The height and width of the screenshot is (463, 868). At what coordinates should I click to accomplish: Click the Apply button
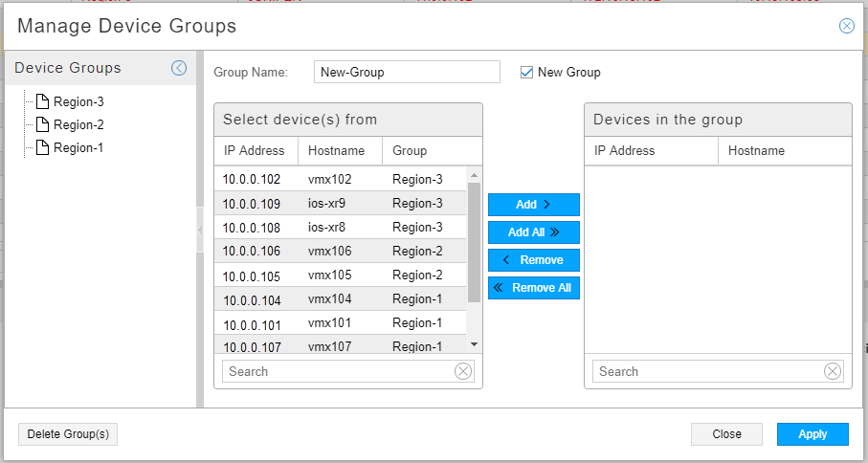click(812, 434)
